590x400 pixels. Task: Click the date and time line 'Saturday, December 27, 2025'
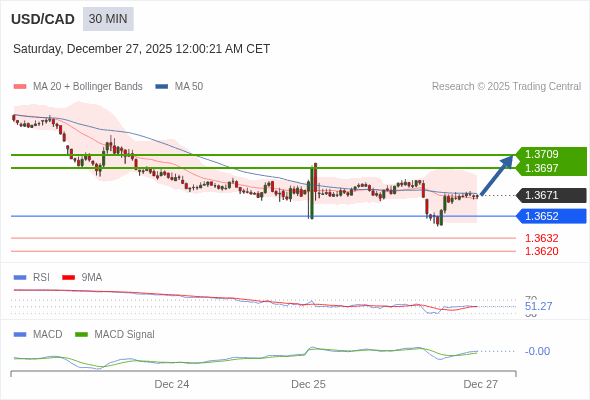pyautogui.click(x=141, y=49)
